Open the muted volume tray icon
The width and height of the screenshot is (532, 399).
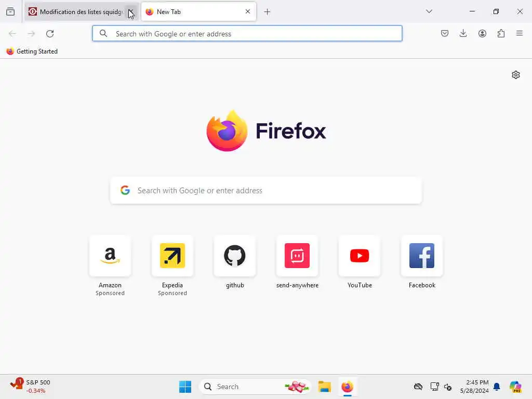tap(447, 387)
